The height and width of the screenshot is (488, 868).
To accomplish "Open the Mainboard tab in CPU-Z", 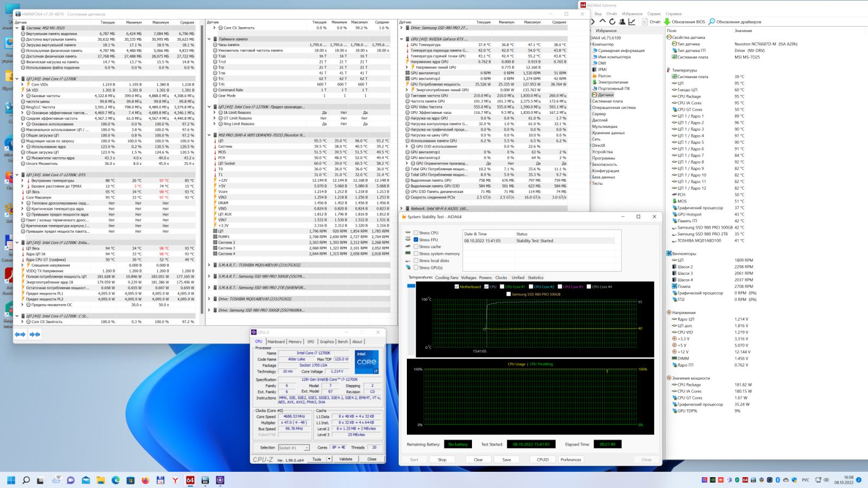I will click(276, 342).
